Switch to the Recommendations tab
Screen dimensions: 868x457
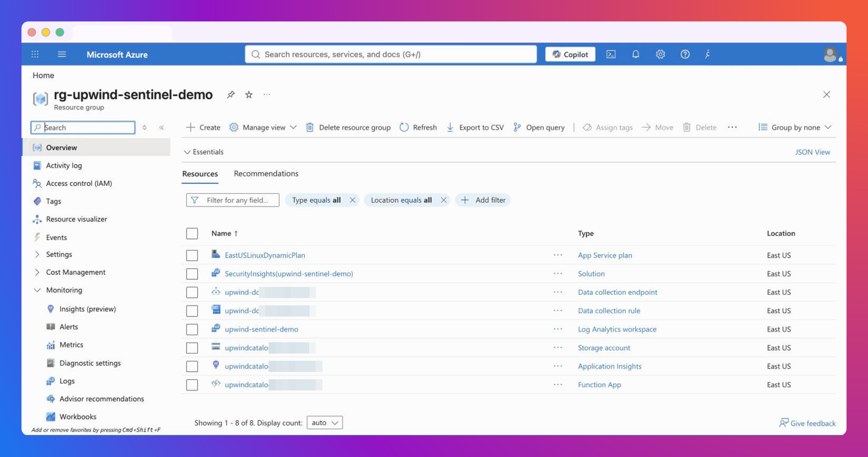(266, 173)
